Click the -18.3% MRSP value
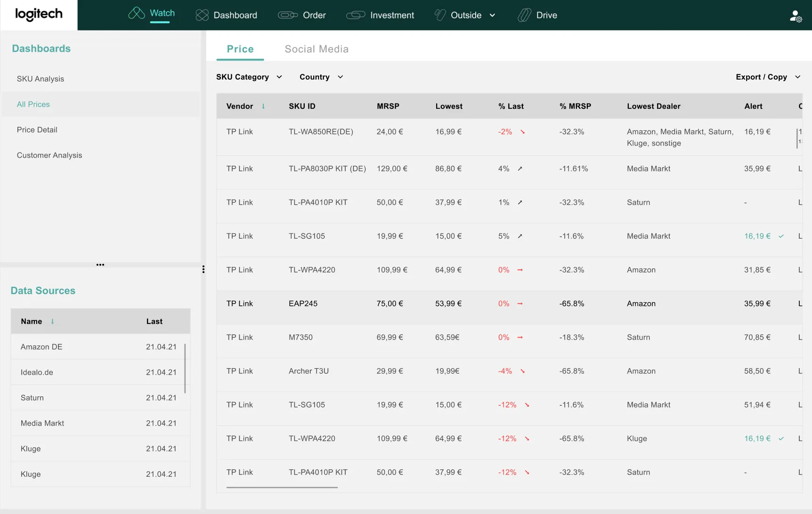This screenshot has width=812, height=514. coord(572,337)
